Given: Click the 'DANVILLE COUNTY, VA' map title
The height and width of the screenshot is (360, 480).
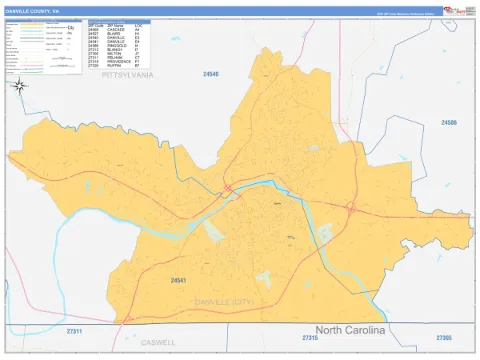Looking at the screenshot, I should 32,11.
